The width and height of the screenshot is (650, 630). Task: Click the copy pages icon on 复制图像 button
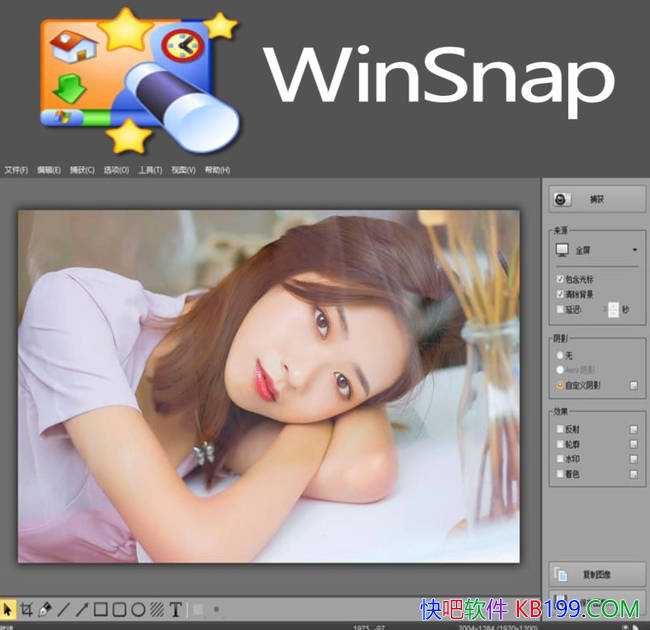560,574
